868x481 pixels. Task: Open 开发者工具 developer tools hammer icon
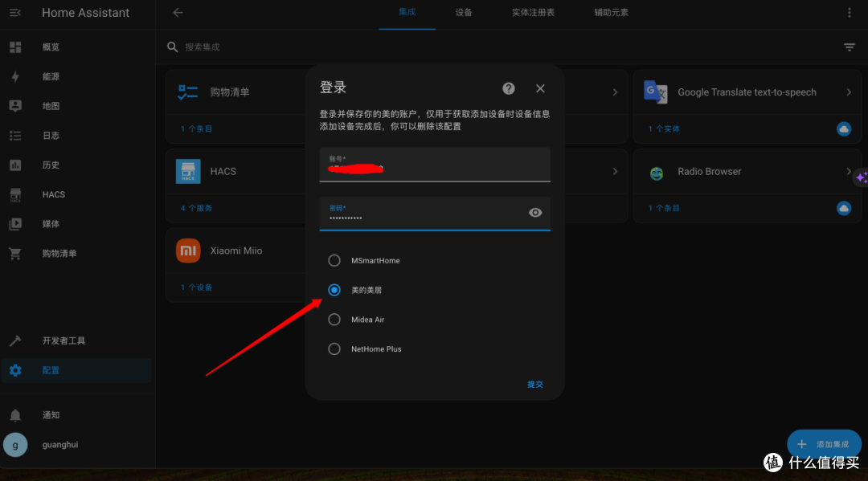point(15,340)
